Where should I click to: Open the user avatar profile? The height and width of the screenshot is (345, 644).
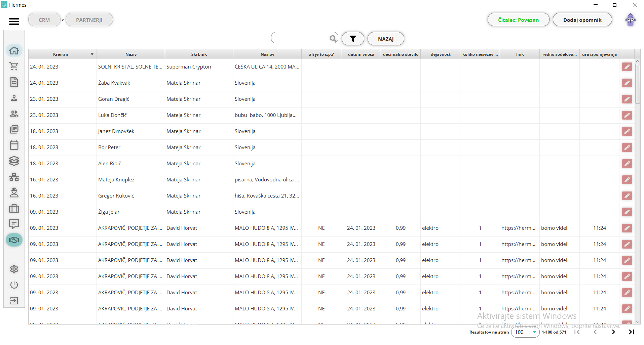coord(631,20)
